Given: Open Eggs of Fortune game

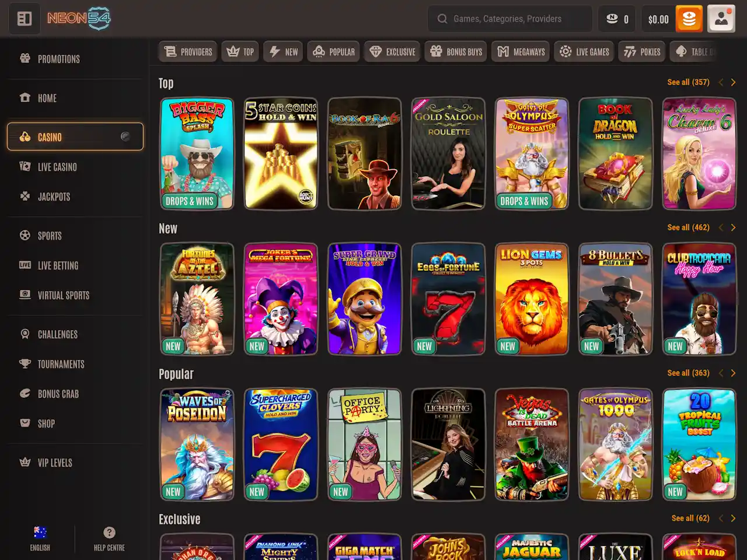Looking at the screenshot, I should (x=448, y=299).
